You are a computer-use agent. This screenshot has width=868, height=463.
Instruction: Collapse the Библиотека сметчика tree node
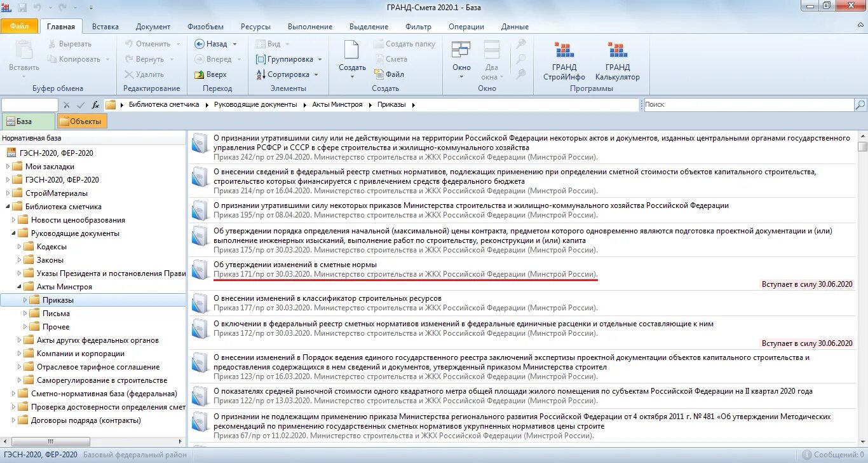[8, 207]
